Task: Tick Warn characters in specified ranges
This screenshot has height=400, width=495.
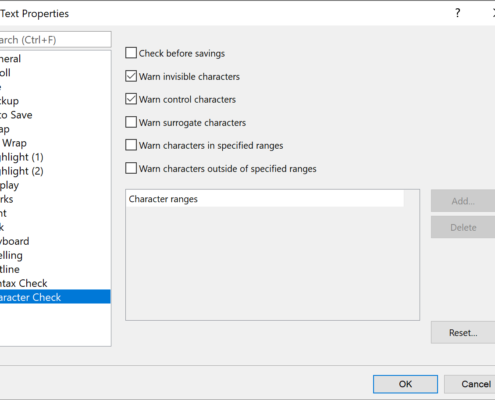Action: point(131,145)
